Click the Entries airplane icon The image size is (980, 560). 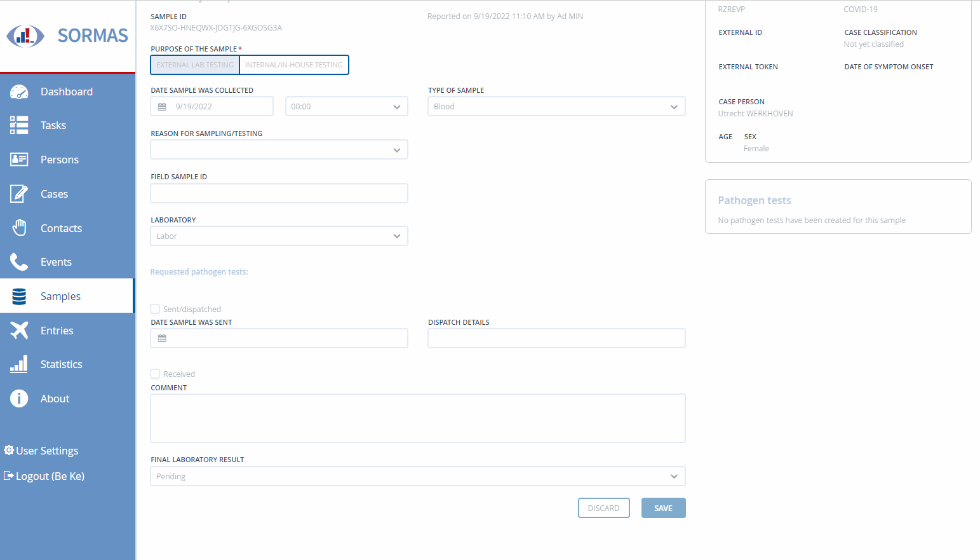tap(19, 331)
